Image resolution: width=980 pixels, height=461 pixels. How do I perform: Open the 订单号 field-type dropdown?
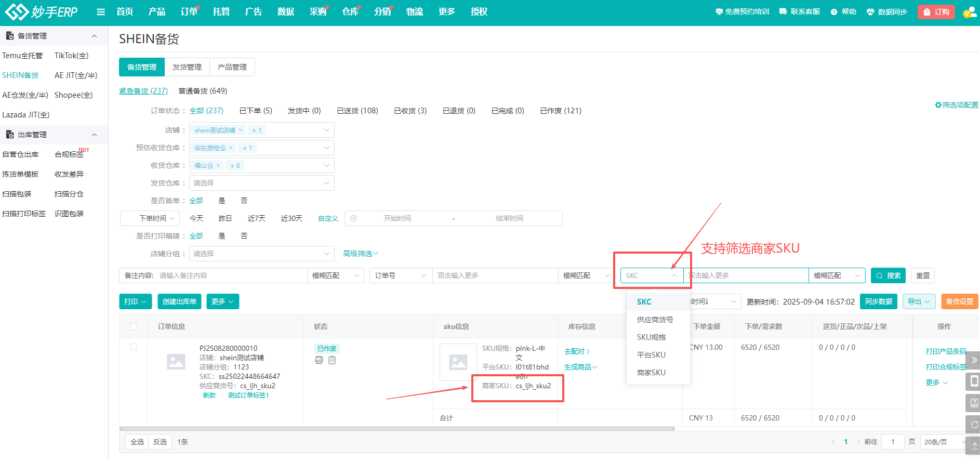click(x=401, y=275)
